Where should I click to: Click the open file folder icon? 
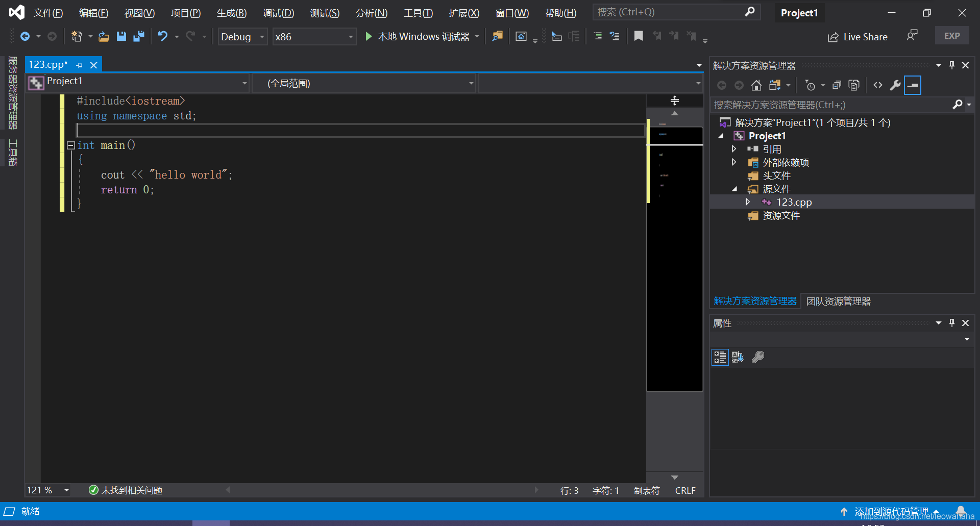[x=104, y=36]
